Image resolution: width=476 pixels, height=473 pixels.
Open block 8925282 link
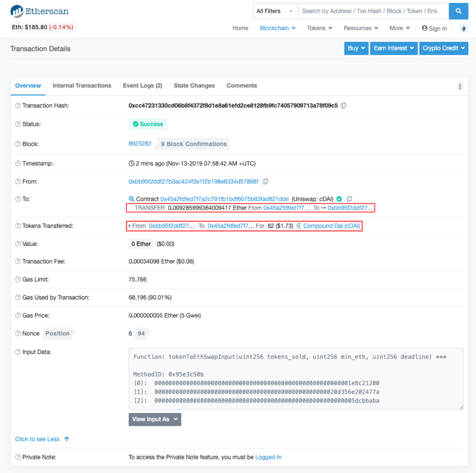pos(140,144)
